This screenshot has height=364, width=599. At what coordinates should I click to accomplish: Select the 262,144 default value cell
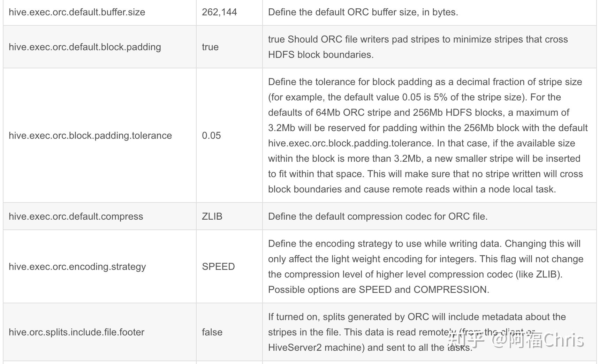(219, 12)
